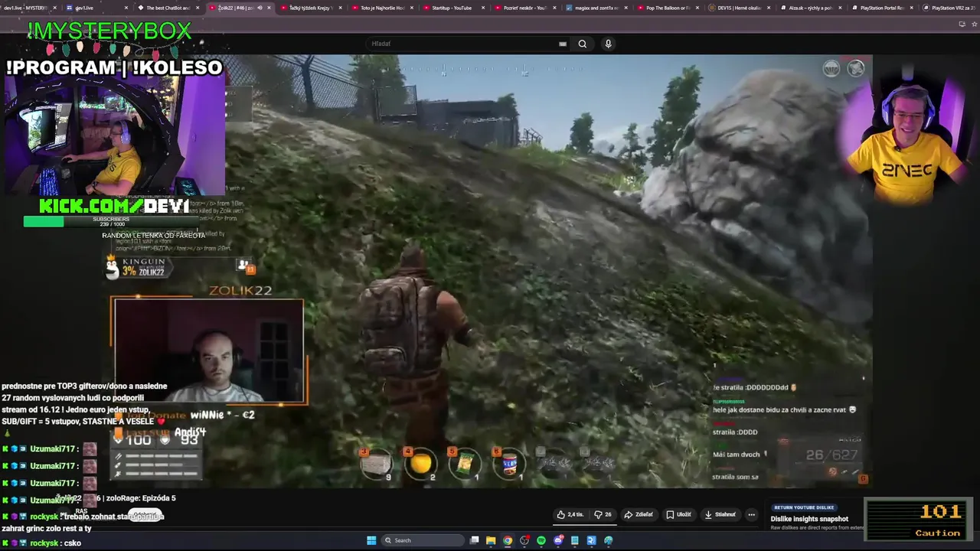Save the video with 'Uložiť' button

tap(678, 514)
